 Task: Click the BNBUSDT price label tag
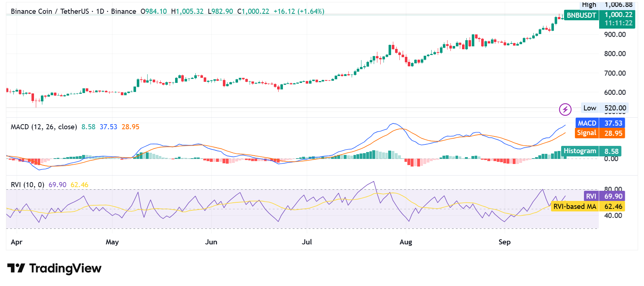pyautogui.click(x=581, y=15)
